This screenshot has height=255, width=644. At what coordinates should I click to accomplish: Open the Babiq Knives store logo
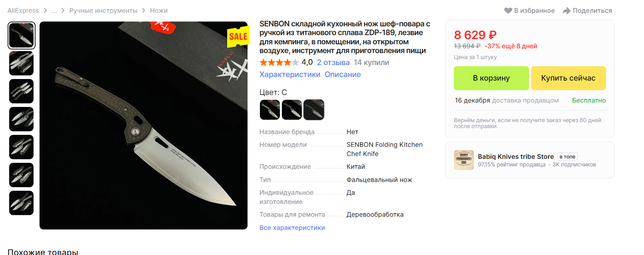[464, 160]
